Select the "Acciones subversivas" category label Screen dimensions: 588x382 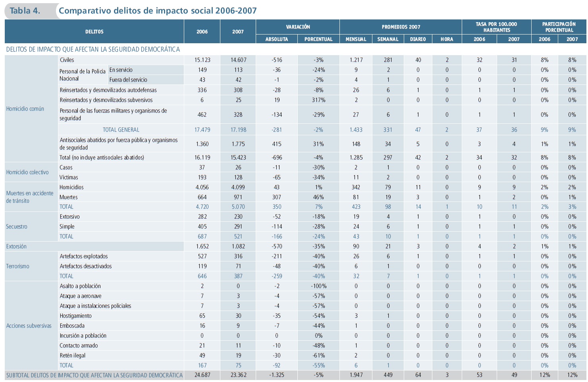[x=29, y=326]
